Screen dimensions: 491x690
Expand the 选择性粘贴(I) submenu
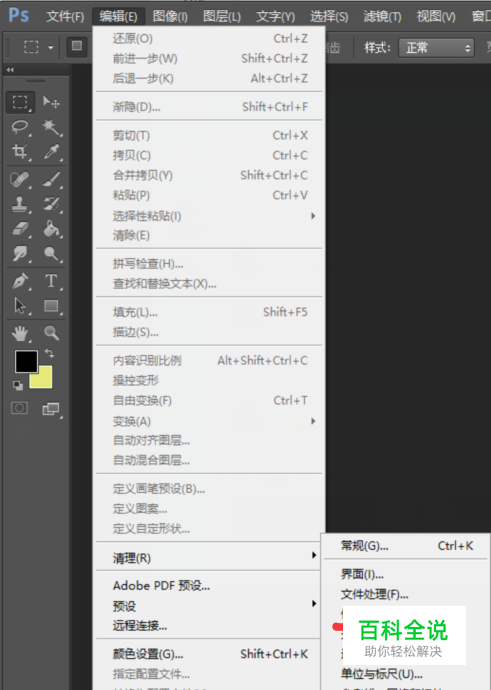(209, 216)
